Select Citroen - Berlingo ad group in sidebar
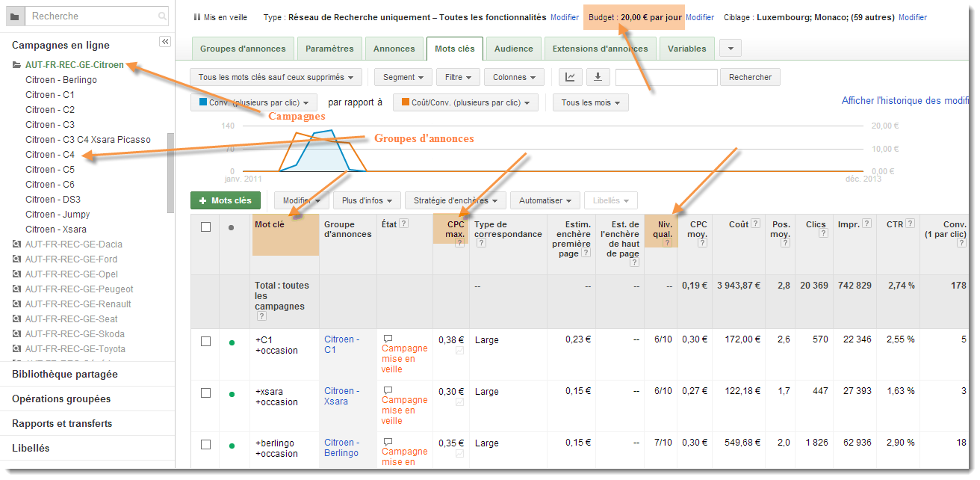The image size is (980, 480). click(61, 79)
